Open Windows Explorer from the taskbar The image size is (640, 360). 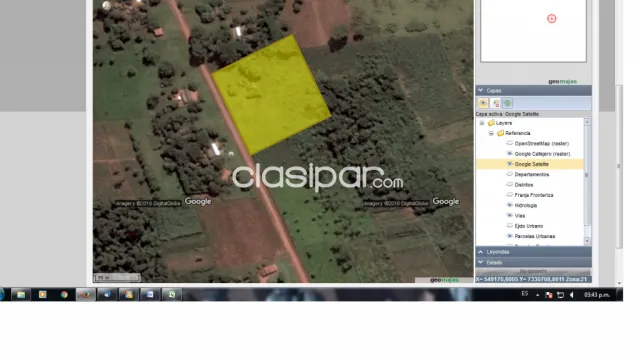pos(21,294)
